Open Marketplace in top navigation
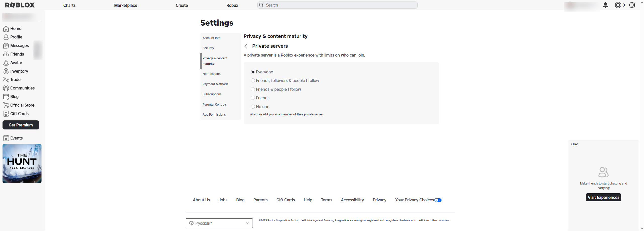Viewport: 644px width, 231px height. pos(126,5)
